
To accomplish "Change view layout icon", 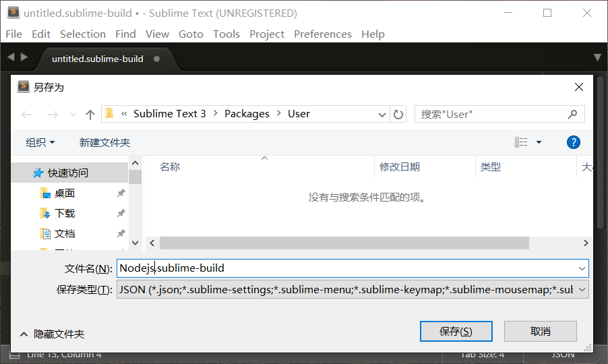I will pyautogui.click(x=521, y=142).
